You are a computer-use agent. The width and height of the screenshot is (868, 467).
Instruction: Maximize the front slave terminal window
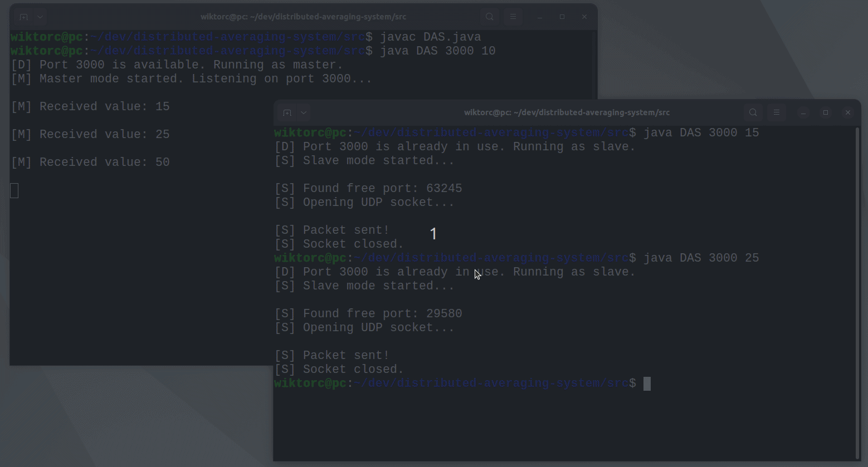pyautogui.click(x=826, y=112)
